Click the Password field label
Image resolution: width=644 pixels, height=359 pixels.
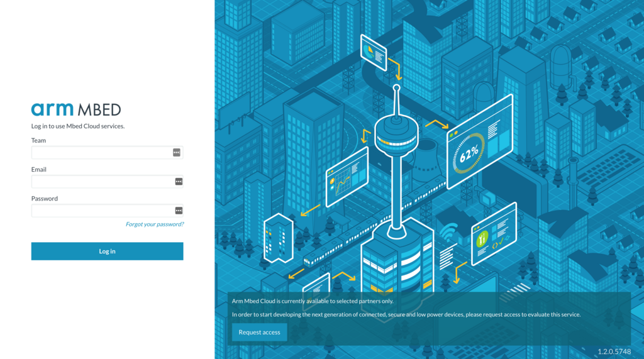coord(45,199)
